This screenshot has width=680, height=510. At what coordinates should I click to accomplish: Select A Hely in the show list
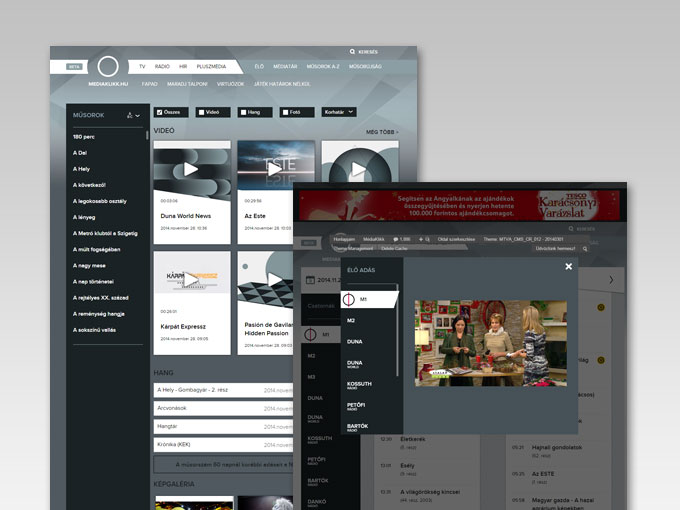(x=81, y=169)
